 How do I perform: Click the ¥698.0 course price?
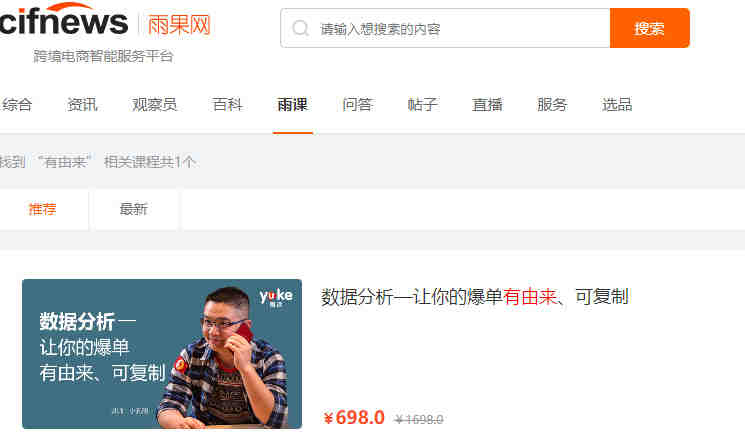[354, 418]
